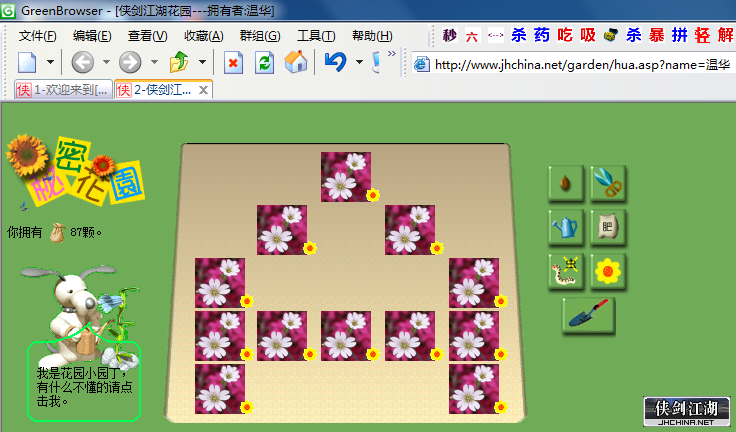Open the 工具(T) menu
Screen dimensions: 736x432
click(316, 36)
